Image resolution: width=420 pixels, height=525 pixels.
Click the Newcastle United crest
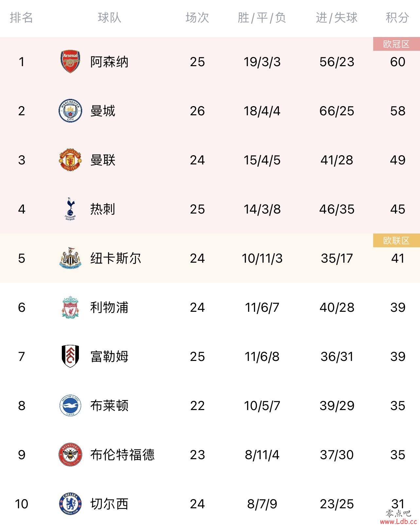tap(70, 258)
